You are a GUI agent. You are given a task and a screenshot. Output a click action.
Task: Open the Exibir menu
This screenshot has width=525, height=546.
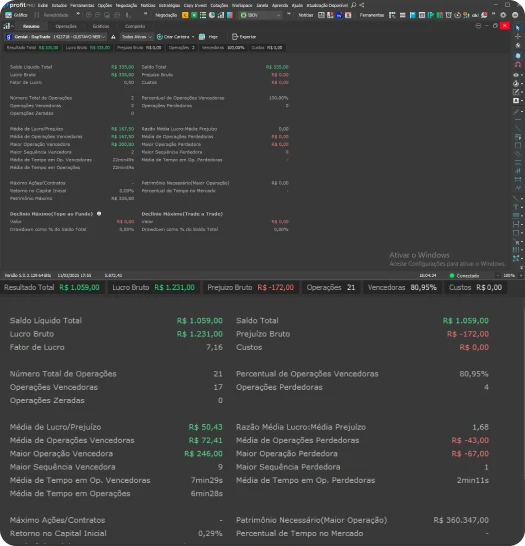(42, 5)
